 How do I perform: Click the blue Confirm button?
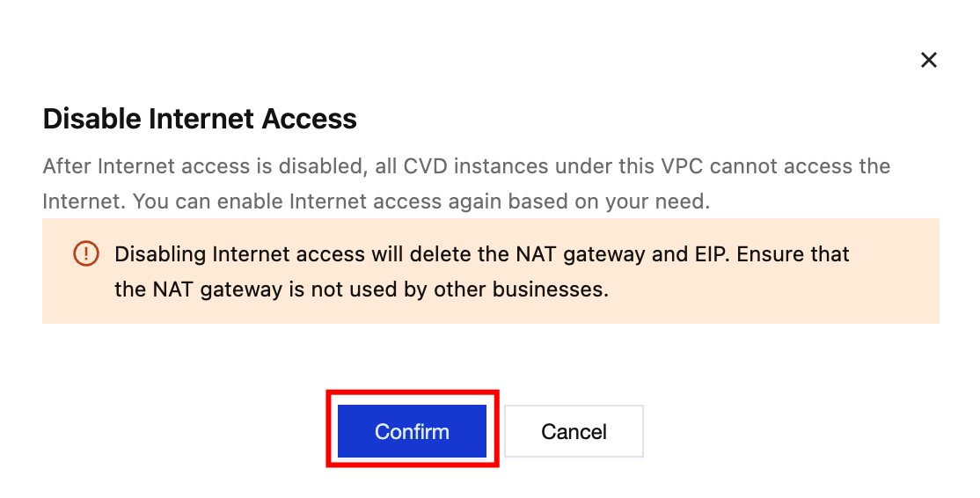coord(412,432)
